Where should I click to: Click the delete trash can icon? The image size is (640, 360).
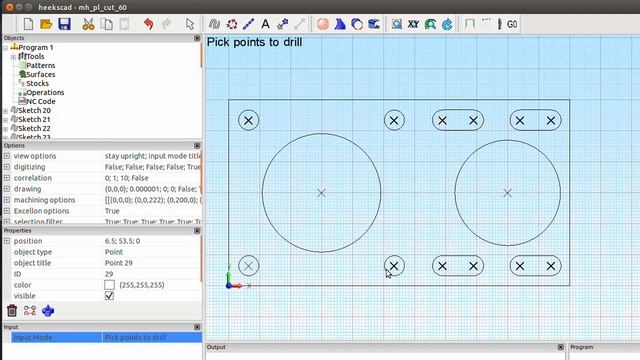coord(12,311)
